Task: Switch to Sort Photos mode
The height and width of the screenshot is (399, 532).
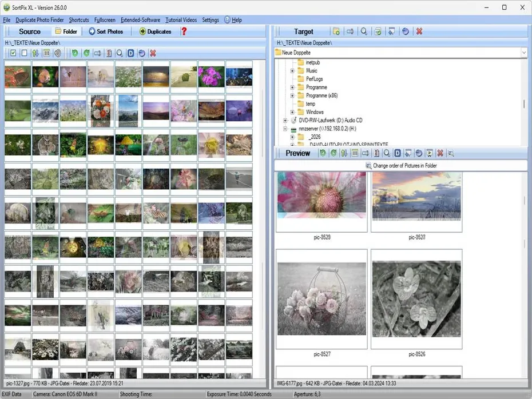Action: (x=106, y=31)
